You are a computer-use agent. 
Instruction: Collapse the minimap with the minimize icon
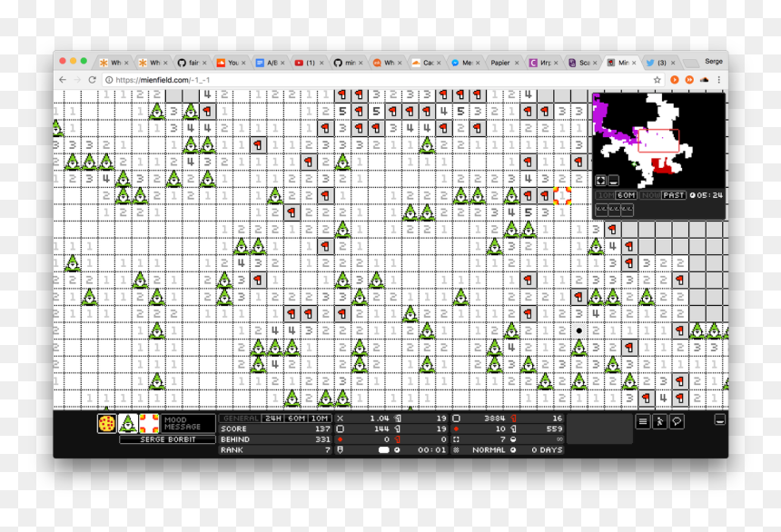(614, 181)
